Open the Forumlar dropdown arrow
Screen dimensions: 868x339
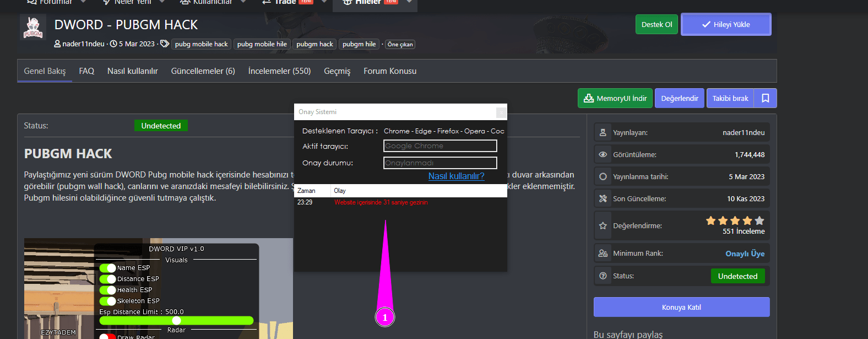click(x=84, y=2)
